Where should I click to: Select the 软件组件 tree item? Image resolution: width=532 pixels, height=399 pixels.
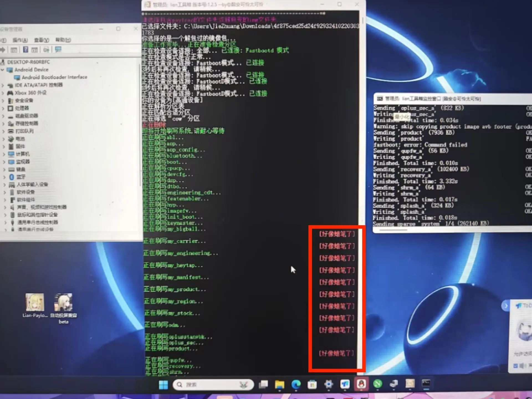[x=26, y=200]
